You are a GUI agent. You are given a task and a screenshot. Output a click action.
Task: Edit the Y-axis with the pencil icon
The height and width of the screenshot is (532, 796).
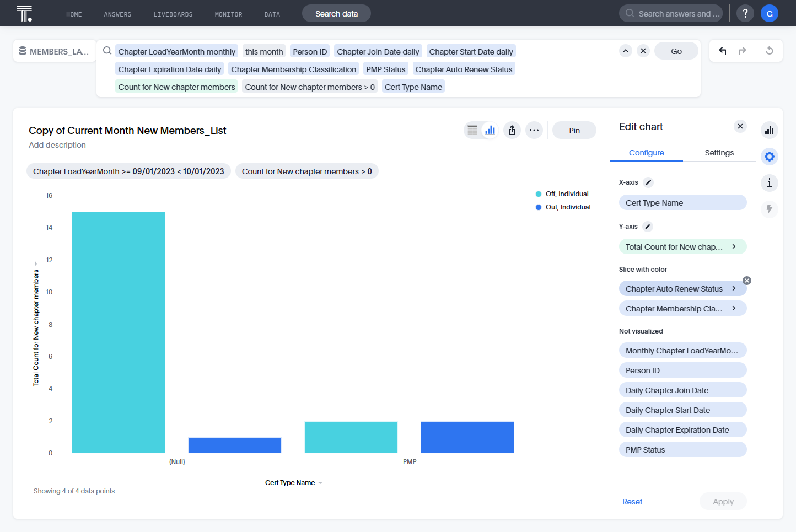coord(648,227)
